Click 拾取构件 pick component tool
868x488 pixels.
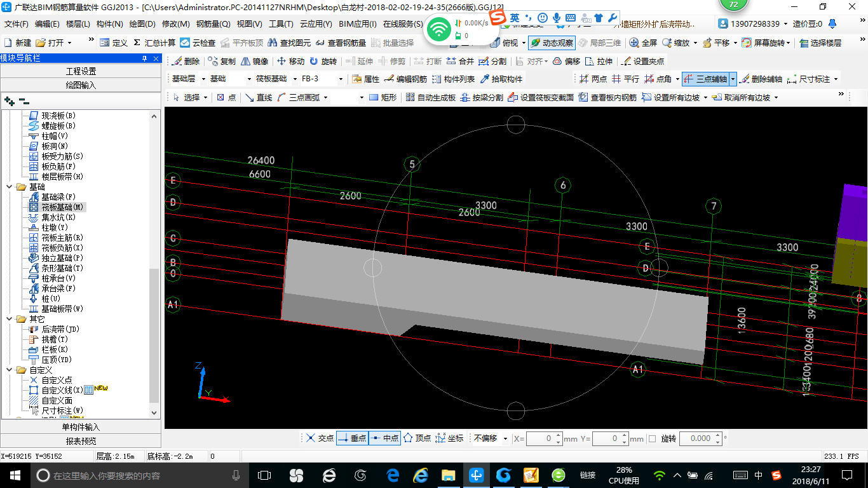click(501, 79)
